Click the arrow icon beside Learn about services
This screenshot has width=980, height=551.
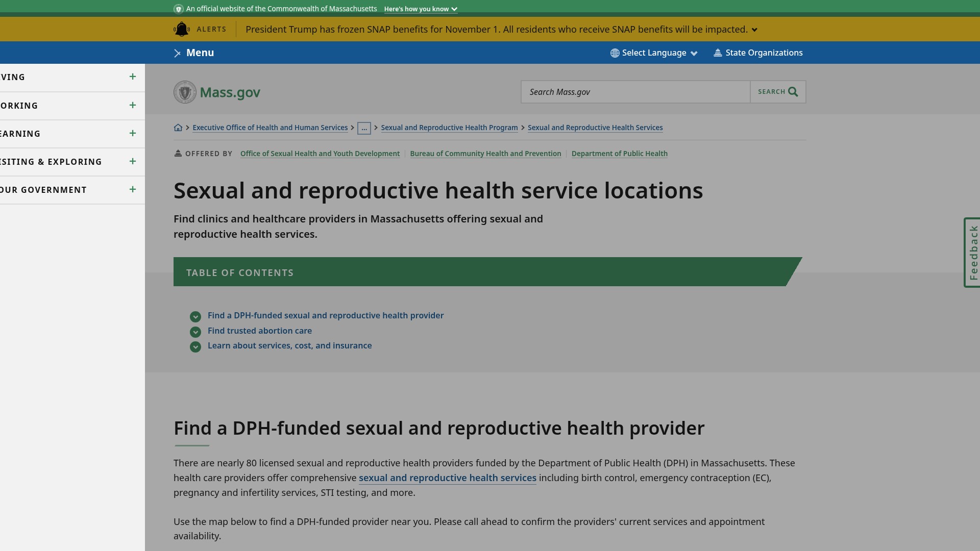[x=195, y=347]
